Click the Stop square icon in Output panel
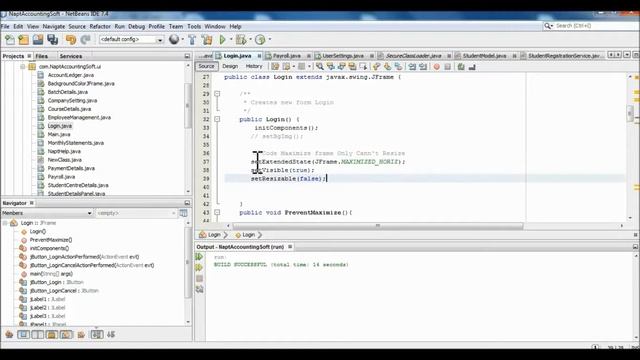Image resolution: width=640 pixels, height=360 pixels. coord(199,278)
